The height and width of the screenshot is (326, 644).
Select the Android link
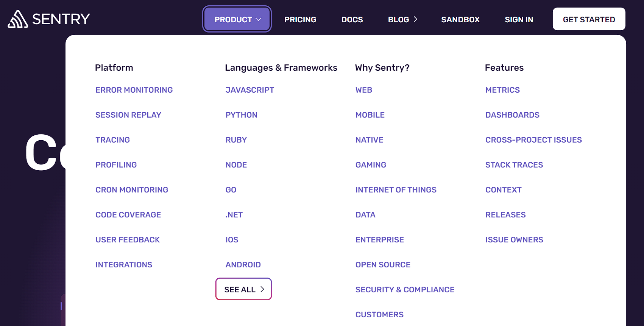pos(243,265)
